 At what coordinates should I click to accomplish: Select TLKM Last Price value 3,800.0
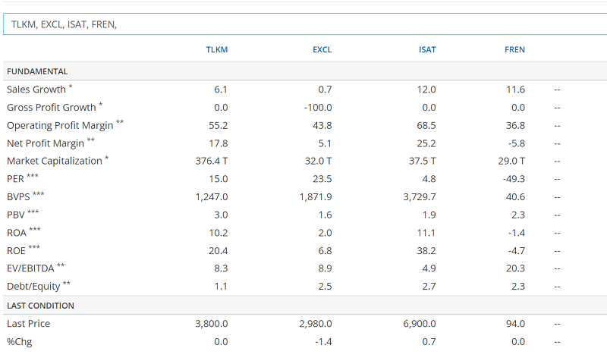[x=212, y=323]
